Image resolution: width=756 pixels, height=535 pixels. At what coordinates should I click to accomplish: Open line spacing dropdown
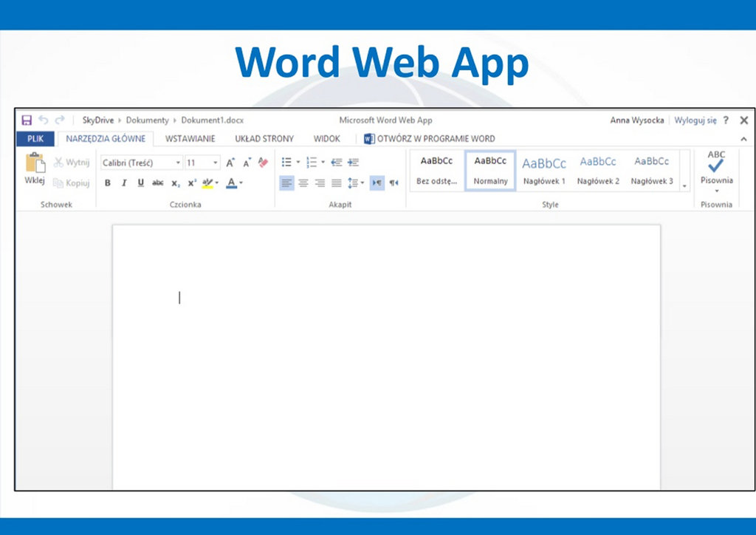[356, 183]
